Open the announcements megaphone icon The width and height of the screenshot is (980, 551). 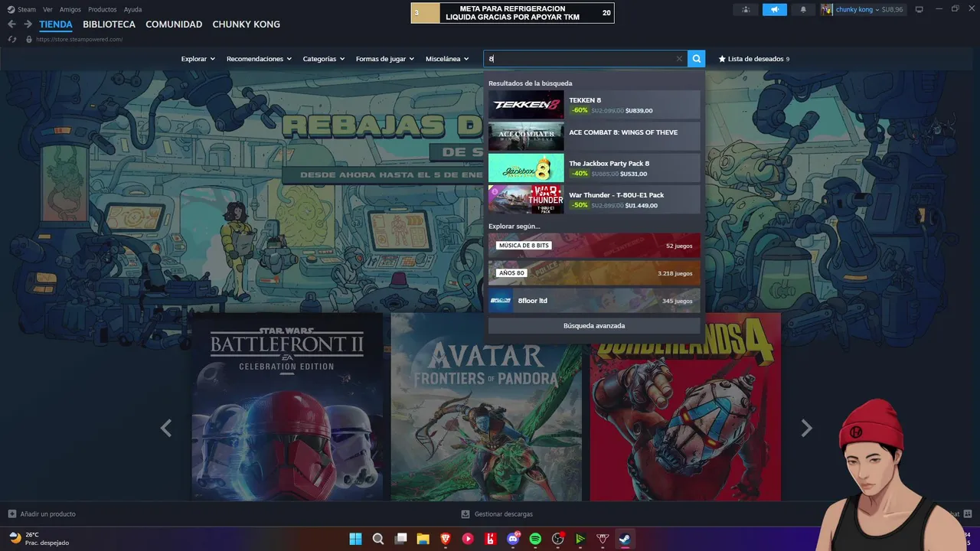coord(775,9)
